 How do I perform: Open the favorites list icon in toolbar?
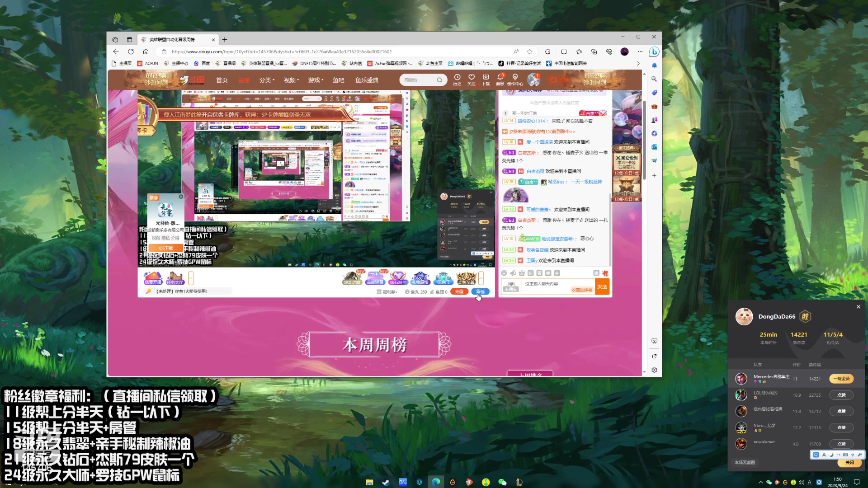point(579,52)
